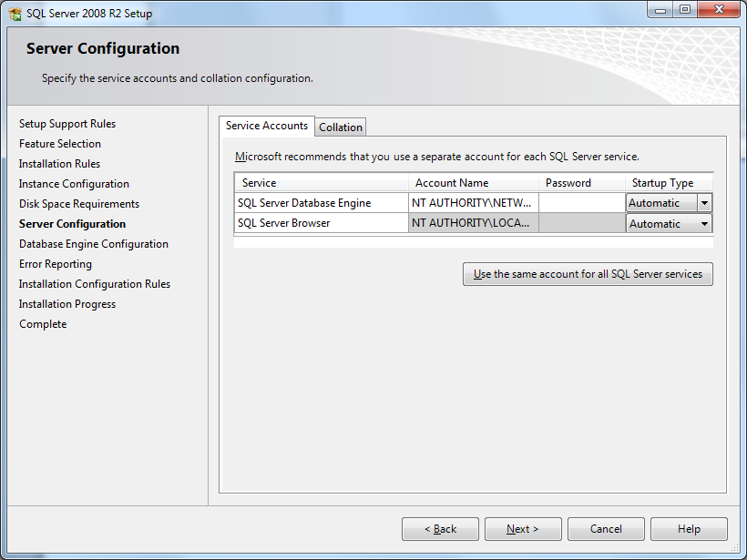Click the Account Name column header

[474, 183]
